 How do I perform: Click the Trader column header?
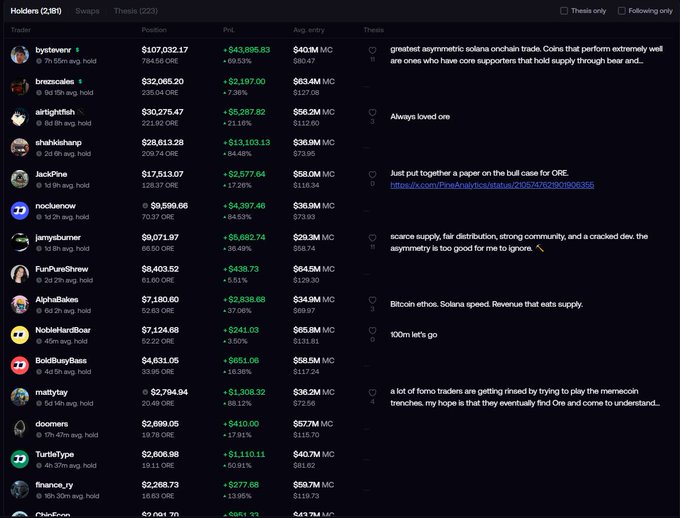(x=20, y=30)
